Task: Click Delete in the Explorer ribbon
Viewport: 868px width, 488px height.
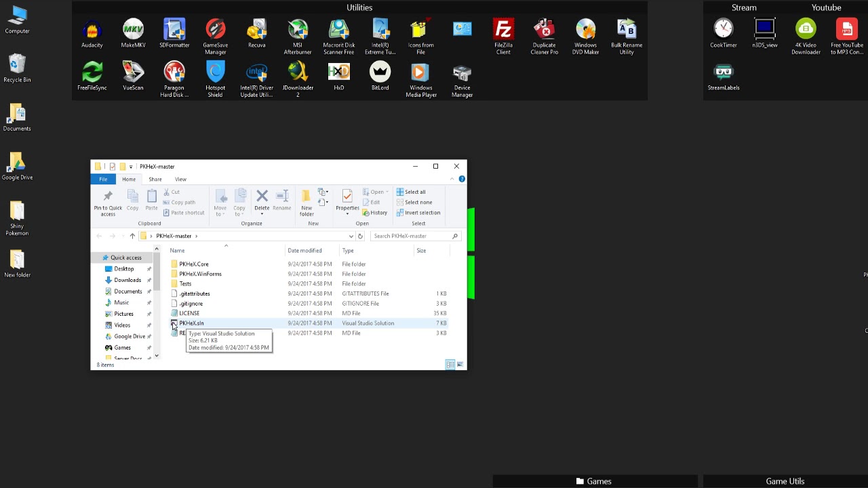Action: point(262,201)
